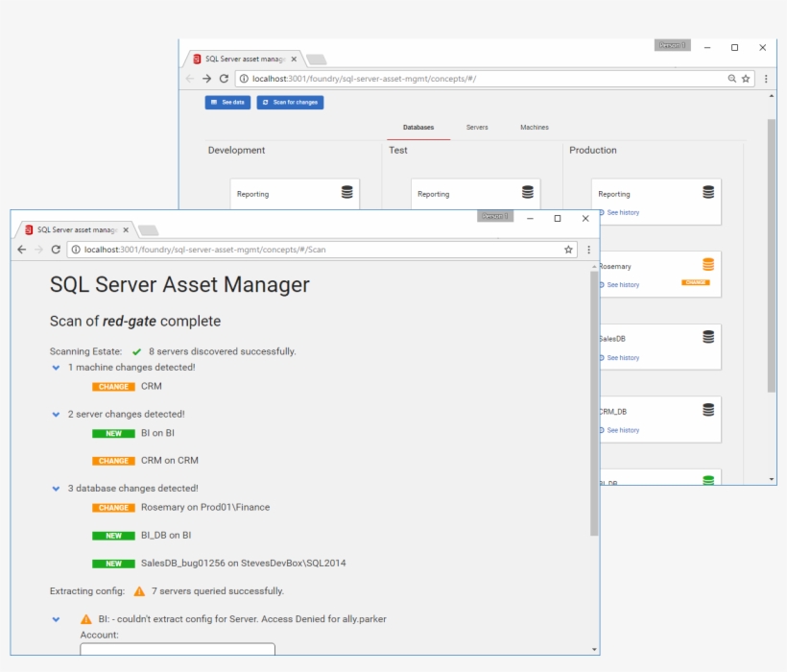787x672 pixels.
Task: Click CRM_DB database icon in Production
Action: (708, 410)
